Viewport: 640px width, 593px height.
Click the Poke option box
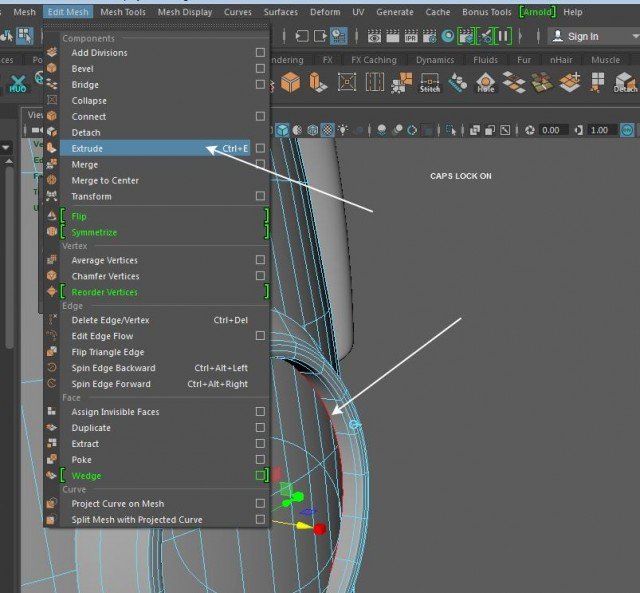pos(260,460)
